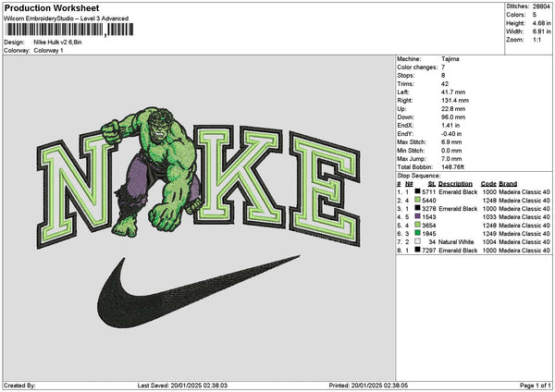Click the Stops value 8
This screenshot has width=555, height=392.
tap(443, 76)
